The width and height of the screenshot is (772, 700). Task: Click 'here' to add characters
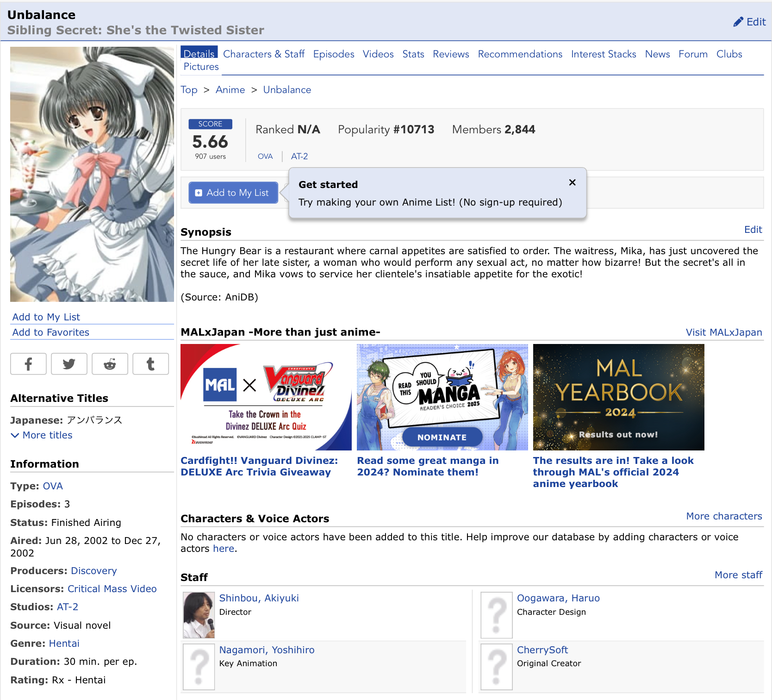(x=224, y=549)
